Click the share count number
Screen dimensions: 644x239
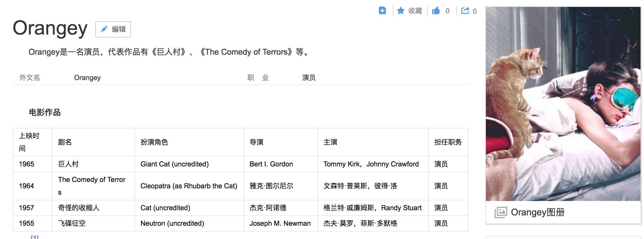pyautogui.click(x=475, y=12)
